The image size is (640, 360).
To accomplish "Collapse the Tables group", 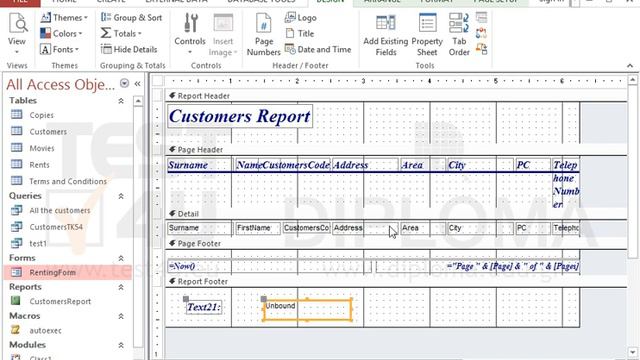I will point(121,101).
